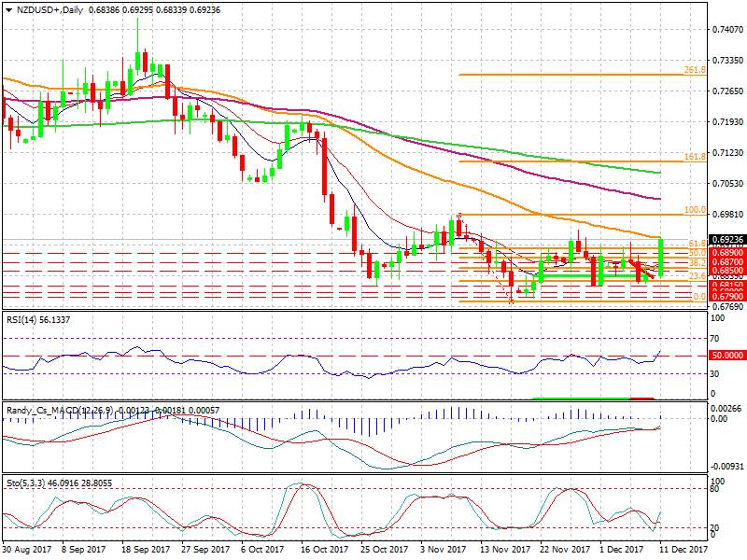Click the 30 Aug 2017 date label

pyautogui.click(x=28, y=552)
